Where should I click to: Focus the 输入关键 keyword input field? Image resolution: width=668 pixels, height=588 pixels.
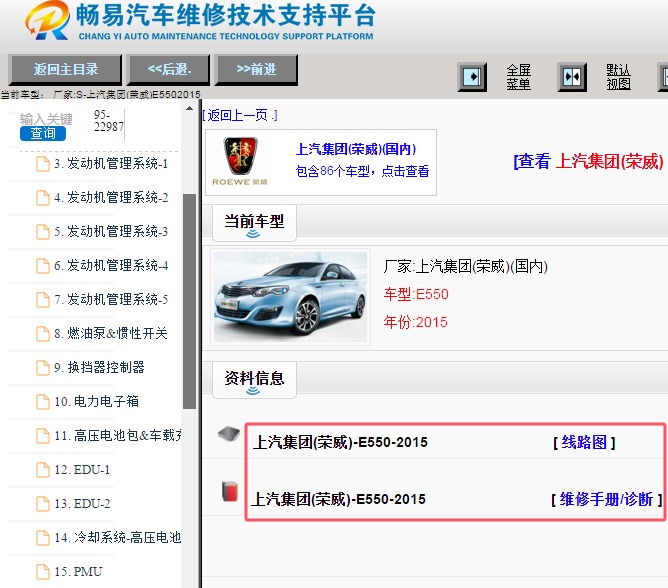(46, 119)
